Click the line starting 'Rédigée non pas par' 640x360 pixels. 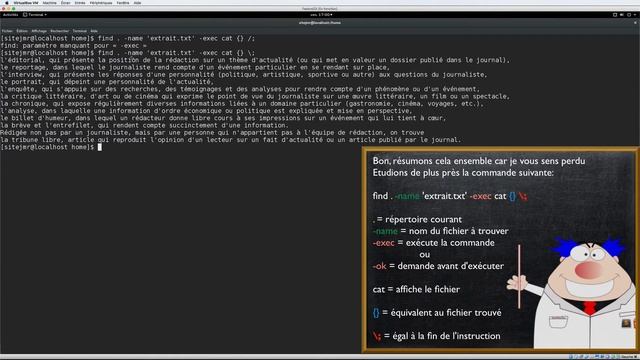click(x=212, y=133)
